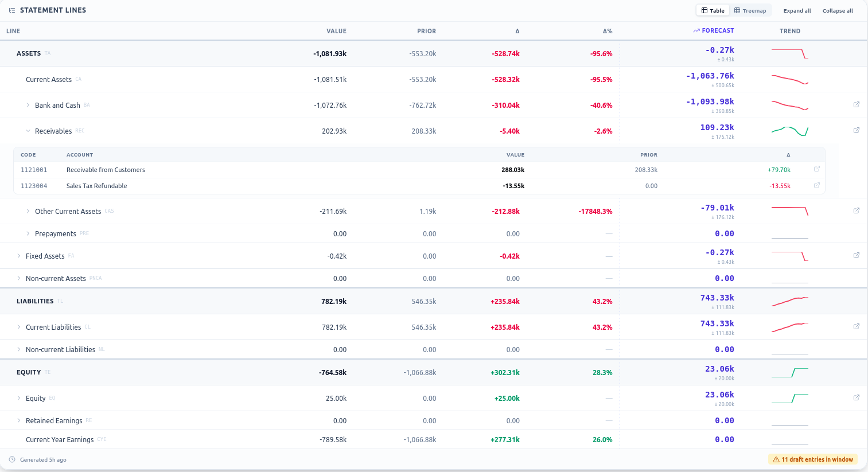Click the Expand all button
868x472 pixels.
tap(797, 10)
